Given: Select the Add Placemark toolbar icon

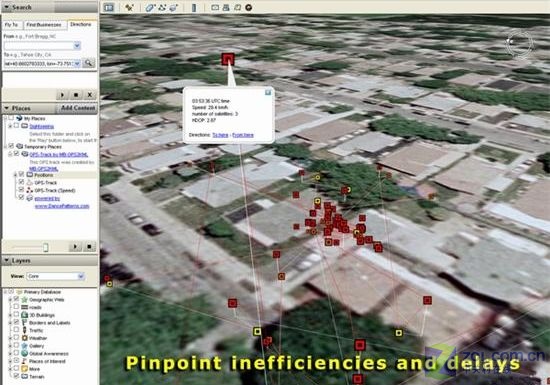Looking at the screenshot, I should (x=129, y=7).
